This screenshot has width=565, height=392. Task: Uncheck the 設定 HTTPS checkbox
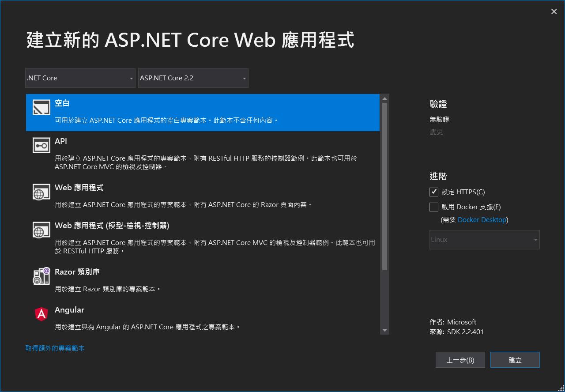tap(434, 192)
